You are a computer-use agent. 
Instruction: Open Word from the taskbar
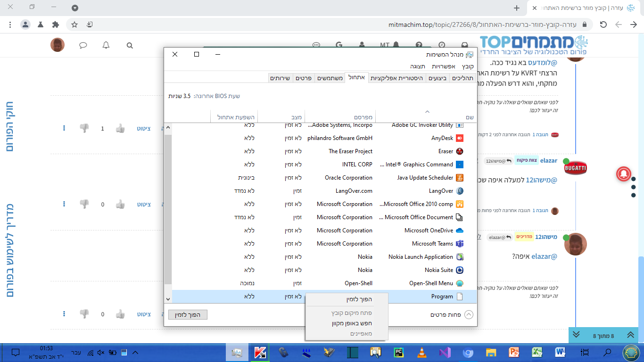coord(560,353)
